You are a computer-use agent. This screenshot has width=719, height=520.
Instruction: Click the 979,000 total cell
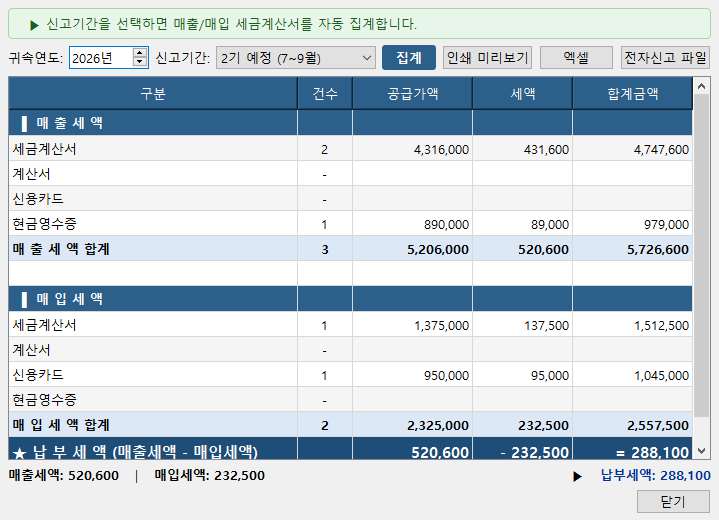coord(632,224)
